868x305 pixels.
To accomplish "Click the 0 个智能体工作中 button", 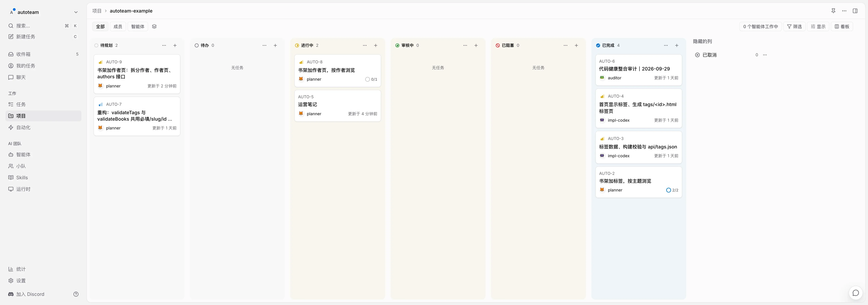I will 761,27.
